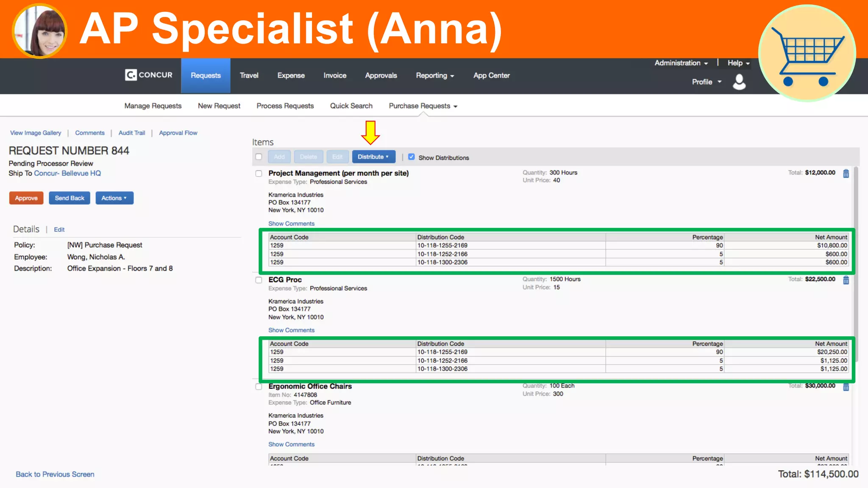Click the Approve button
The image size is (868, 488).
pyautogui.click(x=26, y=198)
